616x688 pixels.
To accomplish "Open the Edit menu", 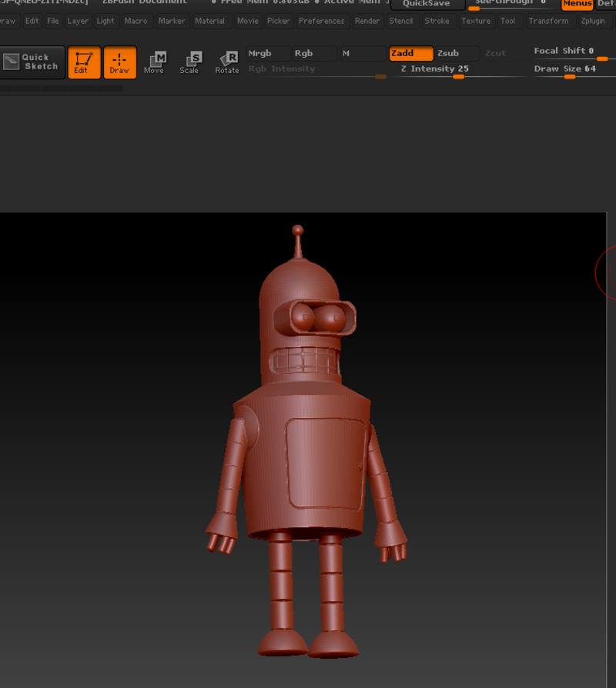I will point(32,21).
